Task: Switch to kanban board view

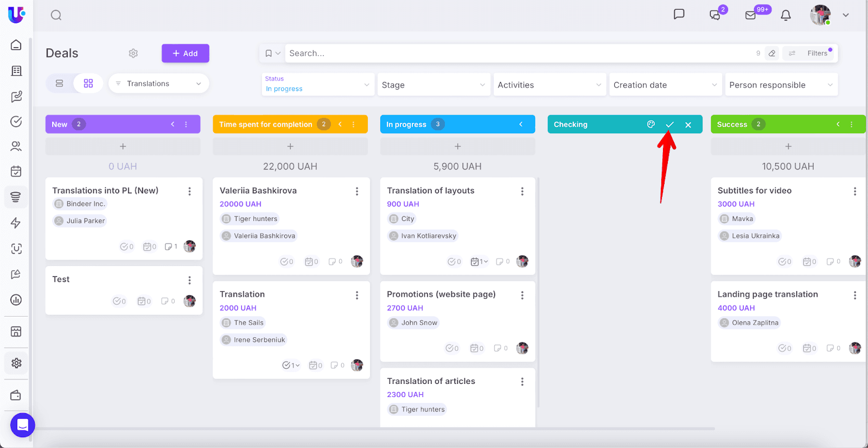Action: (x=88, y=84)
